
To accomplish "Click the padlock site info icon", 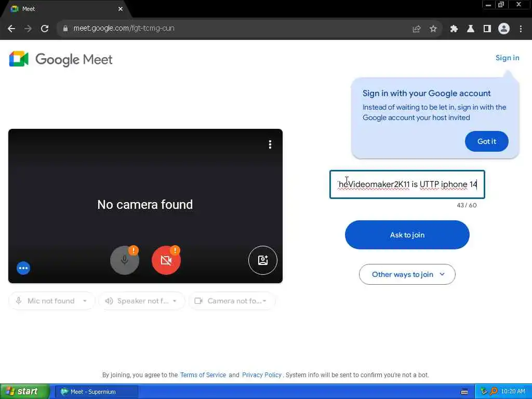I will click(x=65, y=29).
